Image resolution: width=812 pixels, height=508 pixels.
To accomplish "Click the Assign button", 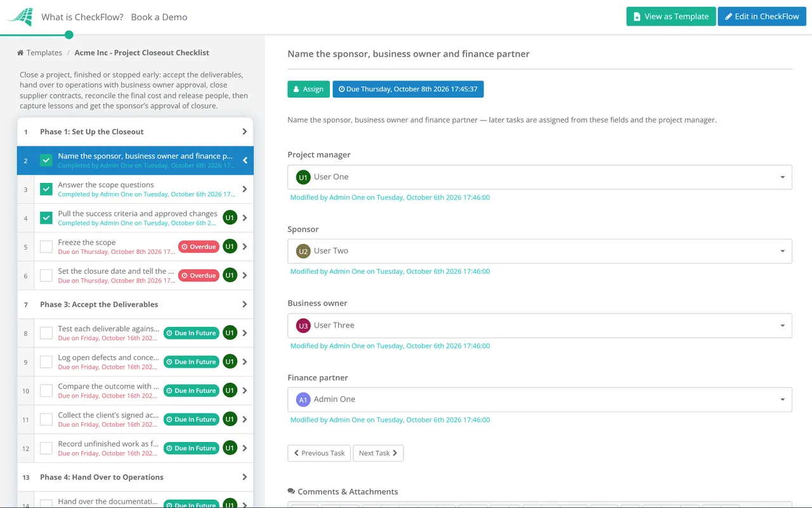I will 309,89.
